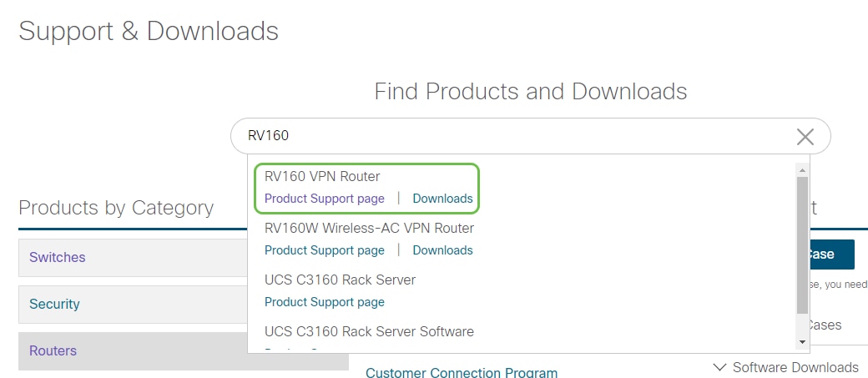Select UCS C3160 Rack Server Software suggestion

click(x=369, y=331)
